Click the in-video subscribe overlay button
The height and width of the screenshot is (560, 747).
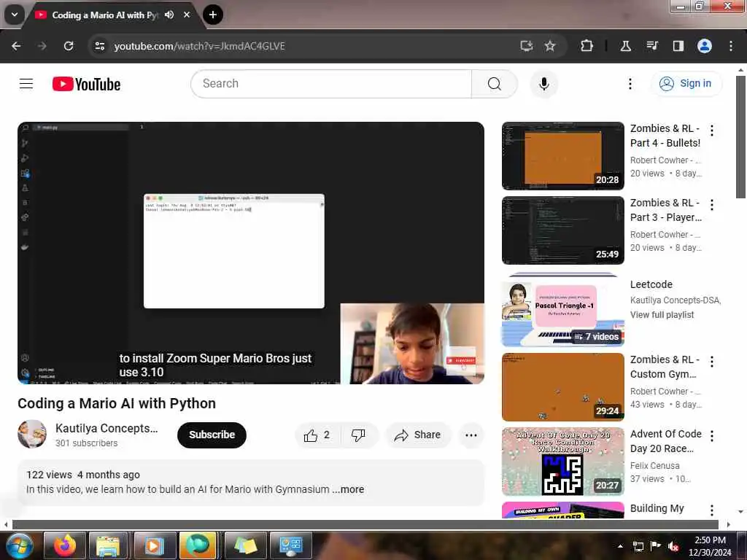click(461, 360)
